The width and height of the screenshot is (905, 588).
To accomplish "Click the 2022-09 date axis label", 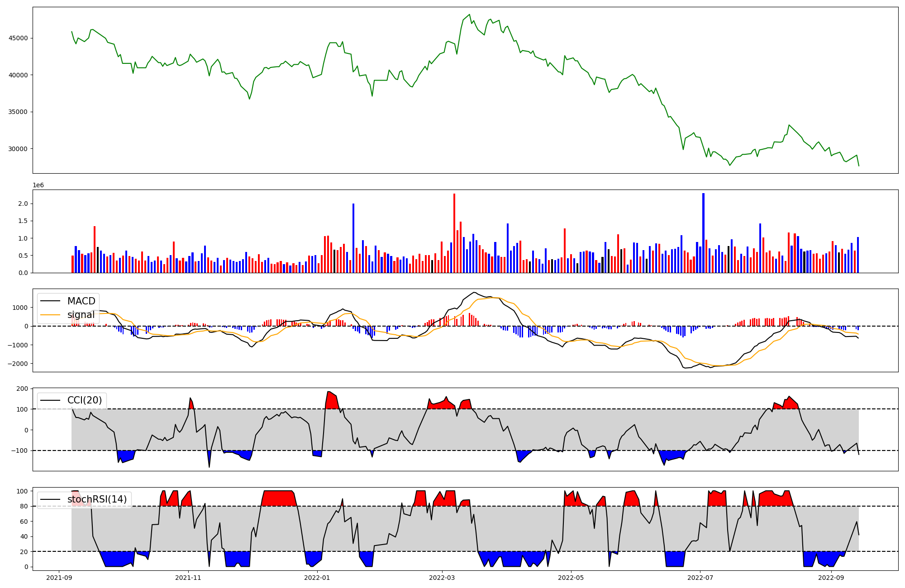I will 831,578.
